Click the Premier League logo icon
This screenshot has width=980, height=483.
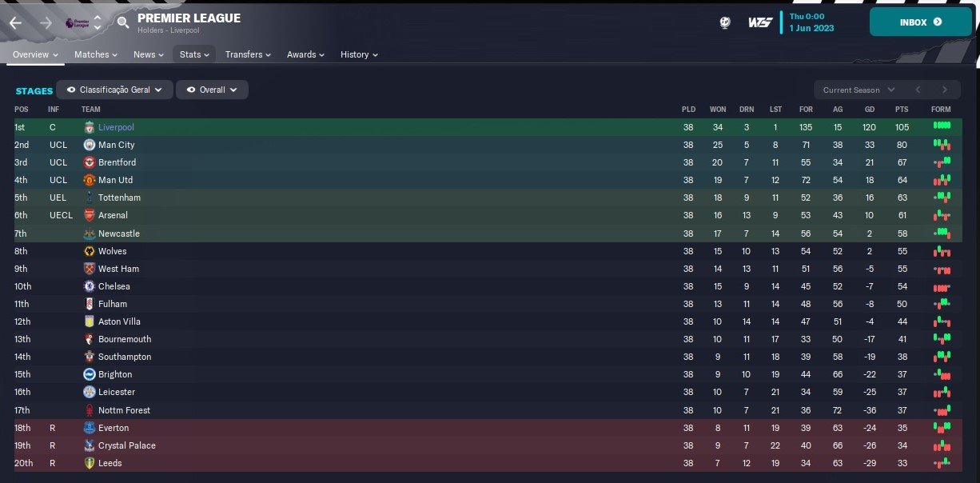click(73, 22)
